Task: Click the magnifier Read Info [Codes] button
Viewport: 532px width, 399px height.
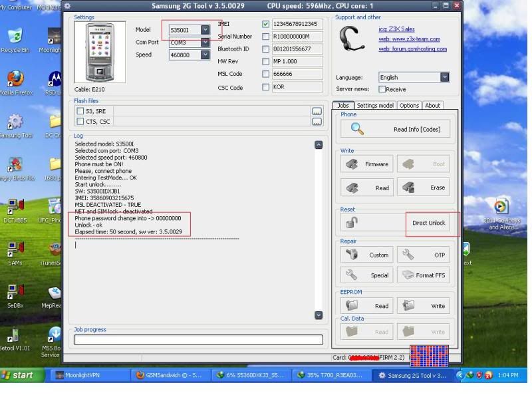Action: [x=395, y=129]
